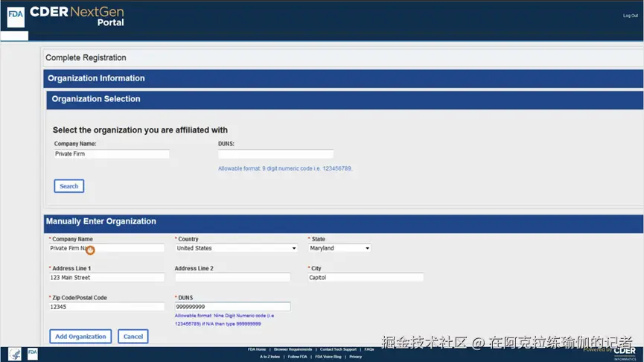Open the Country dropdown
This screenshot has height=362, width=644.
pos(236,248)
